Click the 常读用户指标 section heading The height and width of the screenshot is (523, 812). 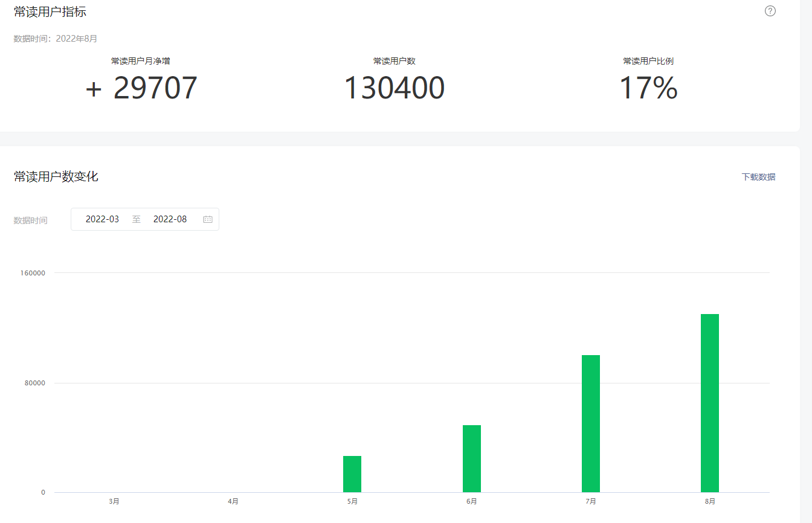pos(50,11)
